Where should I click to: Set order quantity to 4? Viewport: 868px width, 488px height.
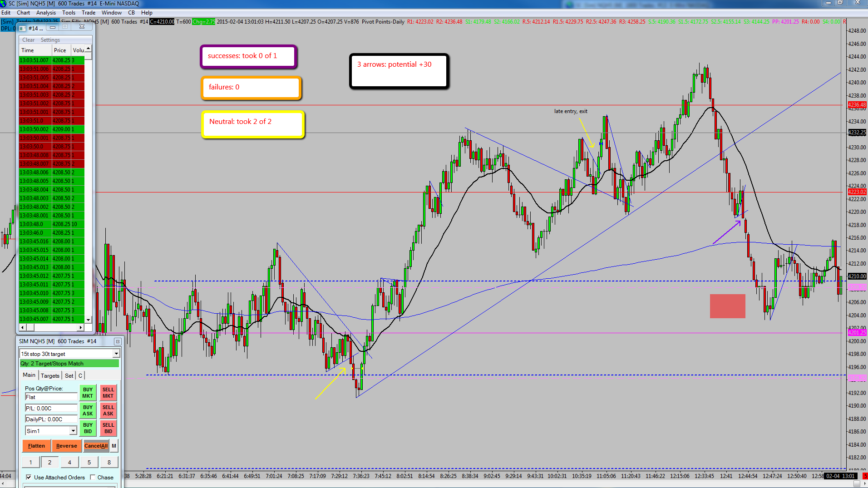pos(69,462)
